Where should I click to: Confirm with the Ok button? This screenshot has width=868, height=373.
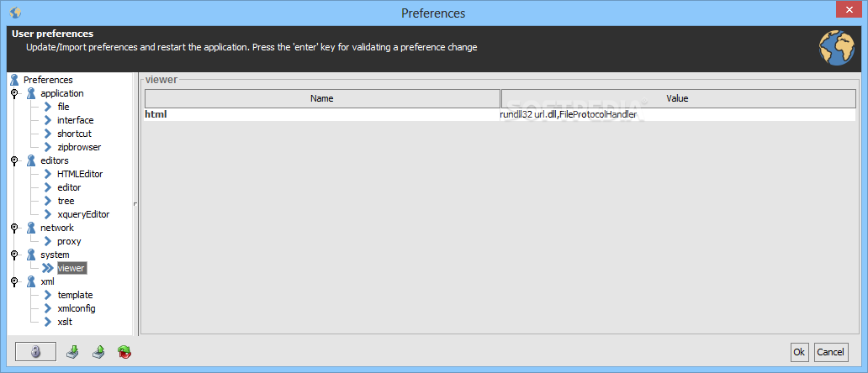tap(799, 352)
